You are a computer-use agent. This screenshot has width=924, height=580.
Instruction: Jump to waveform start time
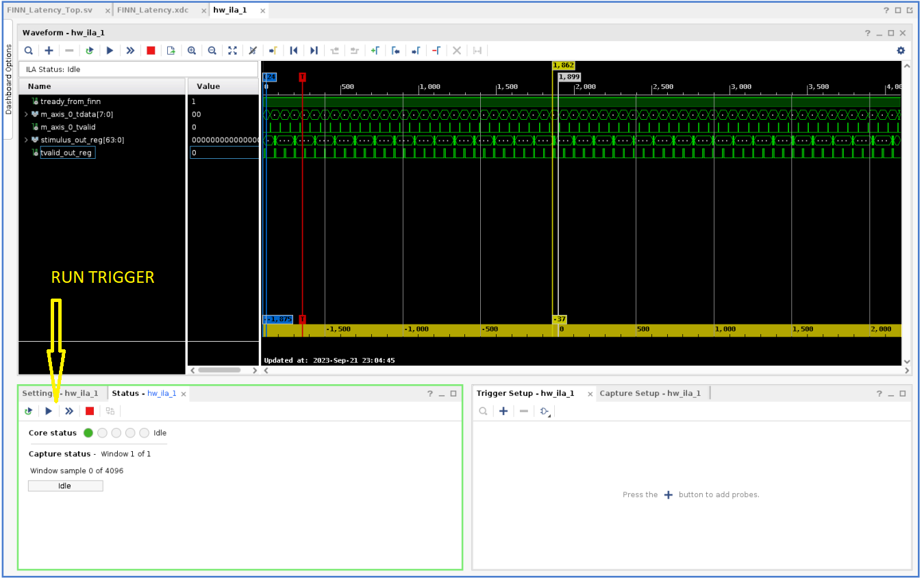[294, 51]
